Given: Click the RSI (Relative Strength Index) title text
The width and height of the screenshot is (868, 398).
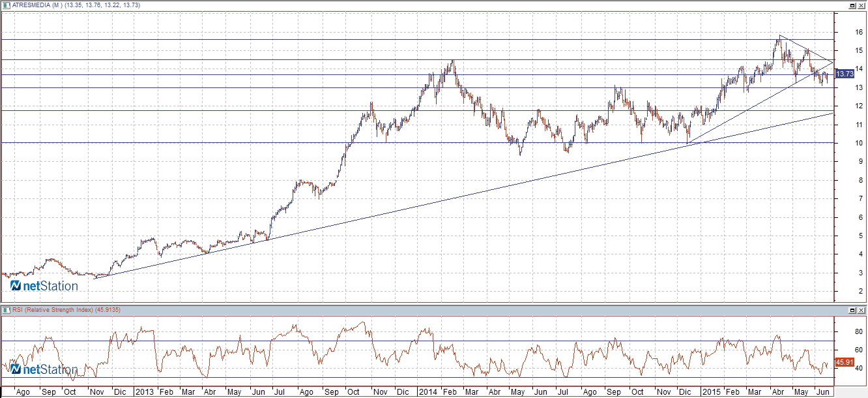Looking at the screenshot, I should 65,309.
